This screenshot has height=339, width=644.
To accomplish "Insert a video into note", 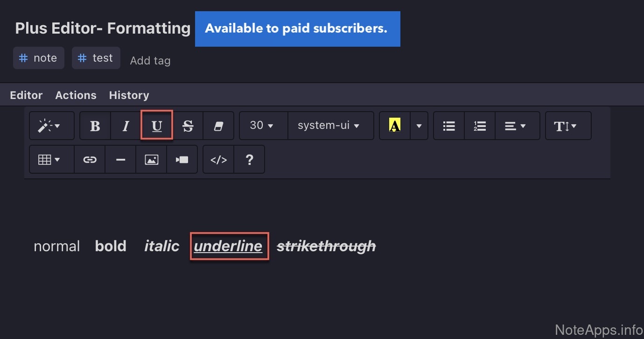I will 182,160.
